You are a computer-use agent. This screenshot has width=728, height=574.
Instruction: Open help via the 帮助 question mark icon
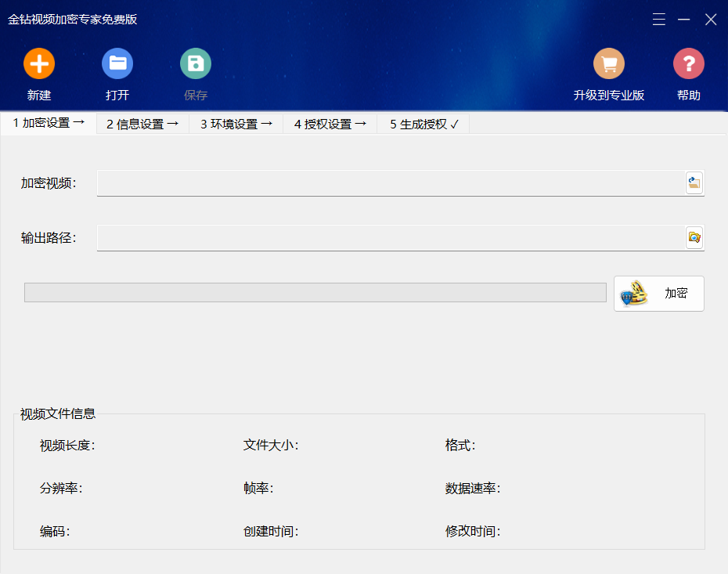[x=689, y=63]
